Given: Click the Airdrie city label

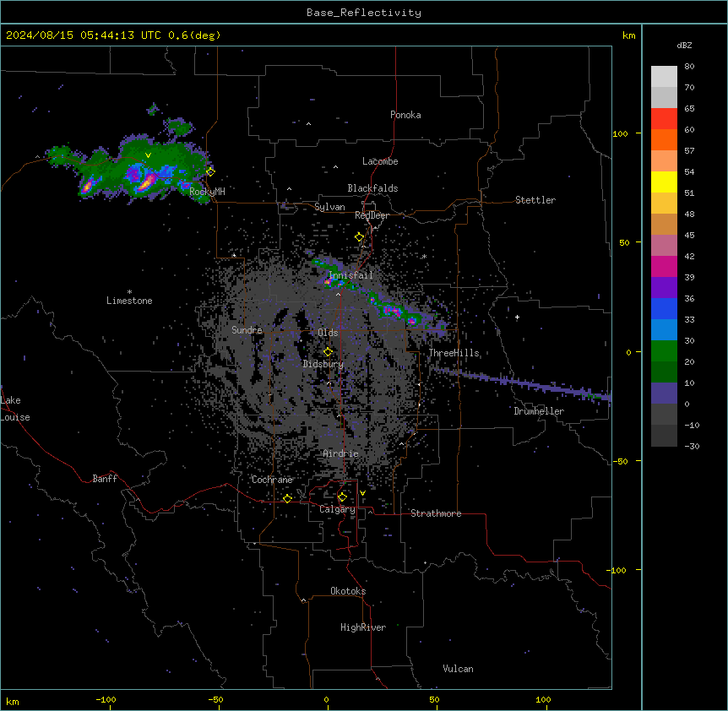Looking at the screenshot, I should 341,453.
